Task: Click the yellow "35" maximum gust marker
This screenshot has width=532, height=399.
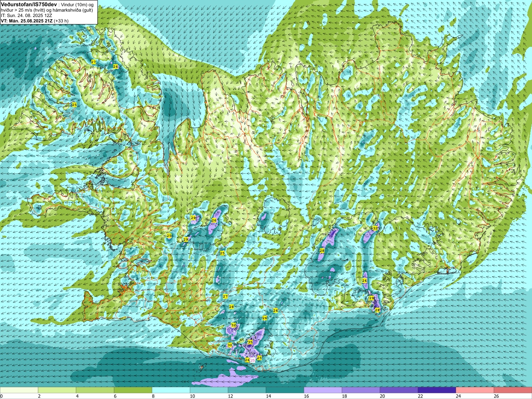Action: 250,342
